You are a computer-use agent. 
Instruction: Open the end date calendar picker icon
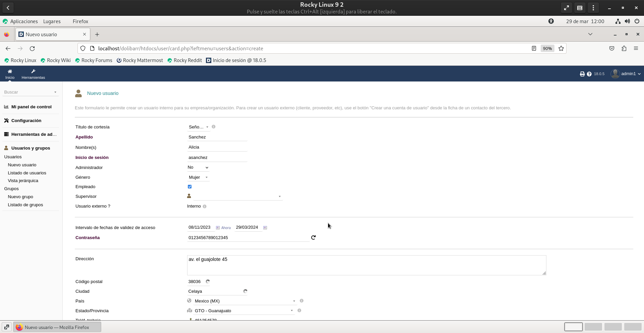coord(265,228)
